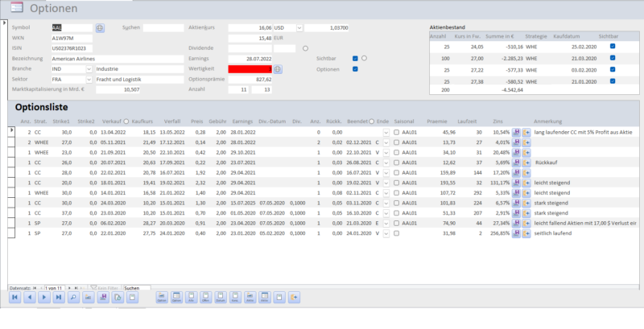Click the globe icon next to Wertigkeit
The width and height of the screenshot is (644, 329).
point(278,69)
